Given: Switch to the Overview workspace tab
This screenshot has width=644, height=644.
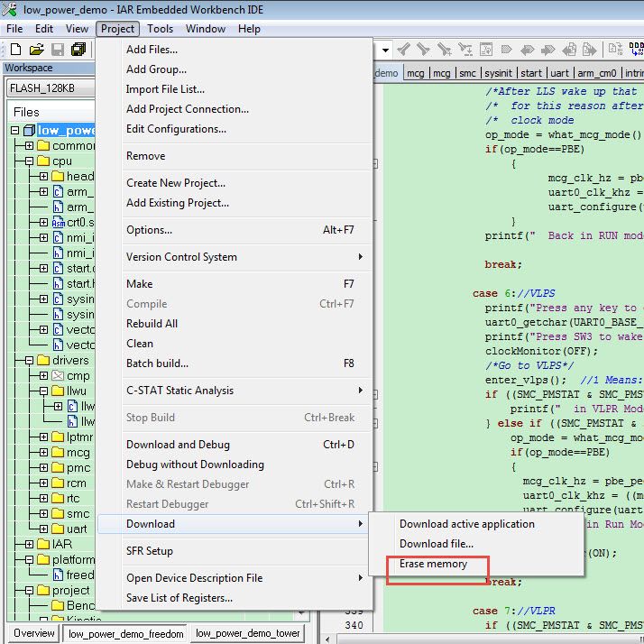Looking at the screenshot, I should pyautogui.click(x=34, y=633).
